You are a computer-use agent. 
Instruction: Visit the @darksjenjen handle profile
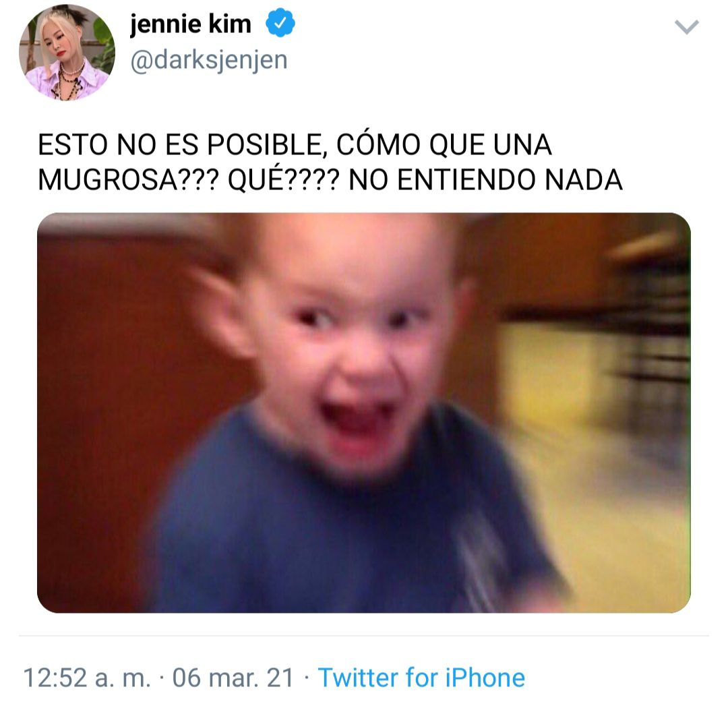(209, 61)
